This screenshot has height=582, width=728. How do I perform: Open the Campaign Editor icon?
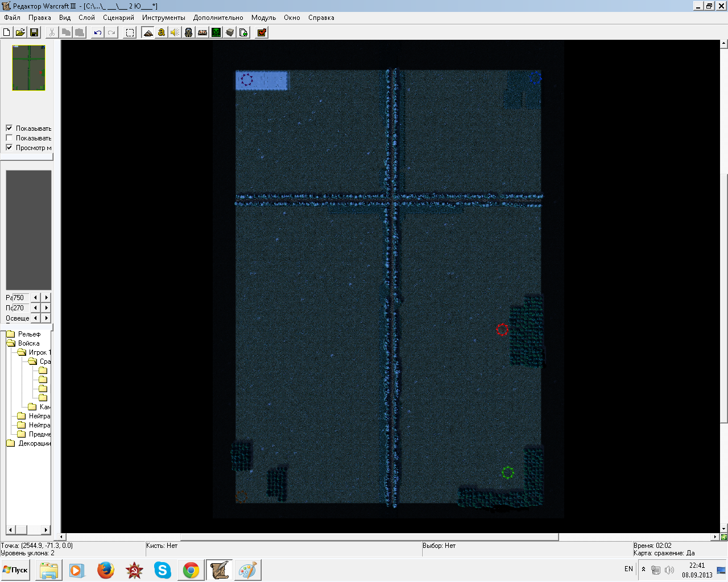pyautogui.click(x=202, y=32)
